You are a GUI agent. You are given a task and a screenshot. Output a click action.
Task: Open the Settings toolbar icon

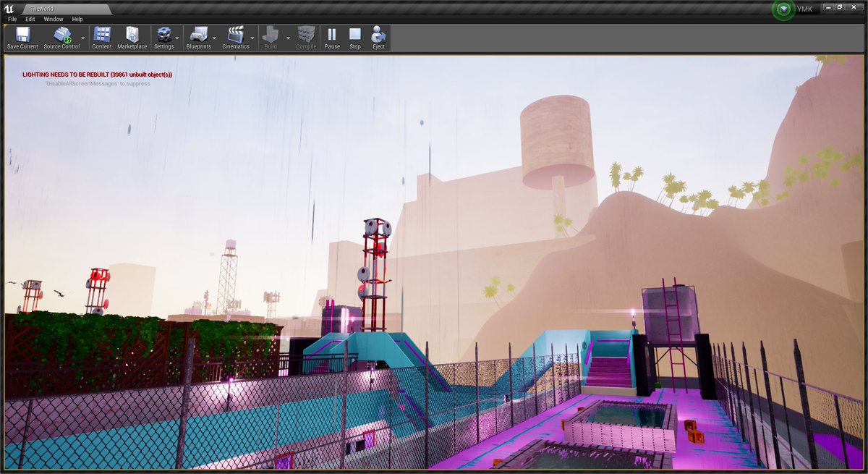(163, 38)
